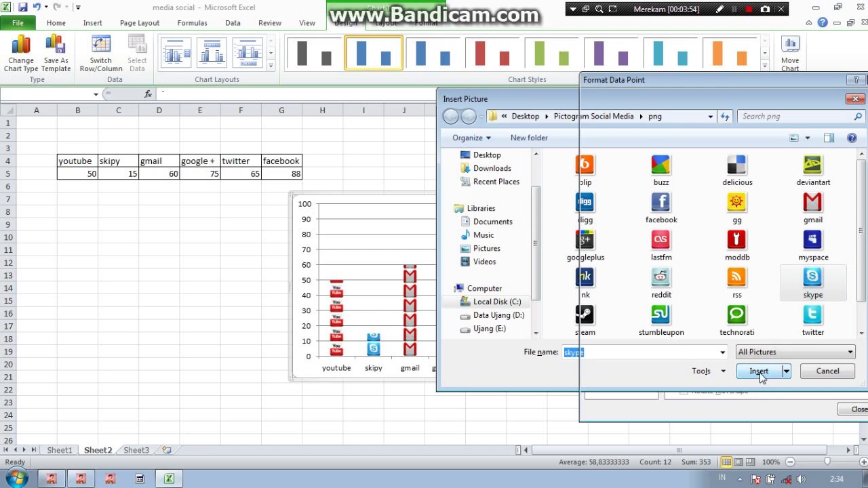This screenshot has width=868, height=488.
Task: Select the red chart style
Action: point(493,53)
